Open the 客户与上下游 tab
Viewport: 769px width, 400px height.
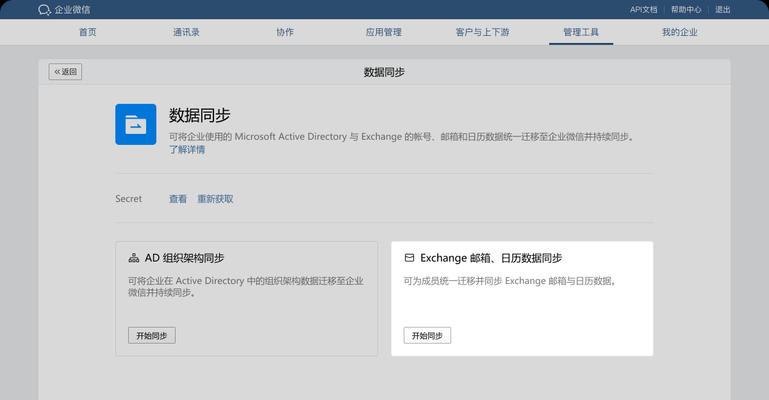pos(483,32)
